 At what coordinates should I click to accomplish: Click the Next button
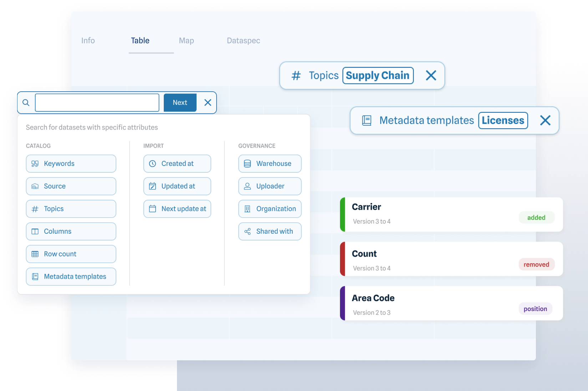(180, 102)
